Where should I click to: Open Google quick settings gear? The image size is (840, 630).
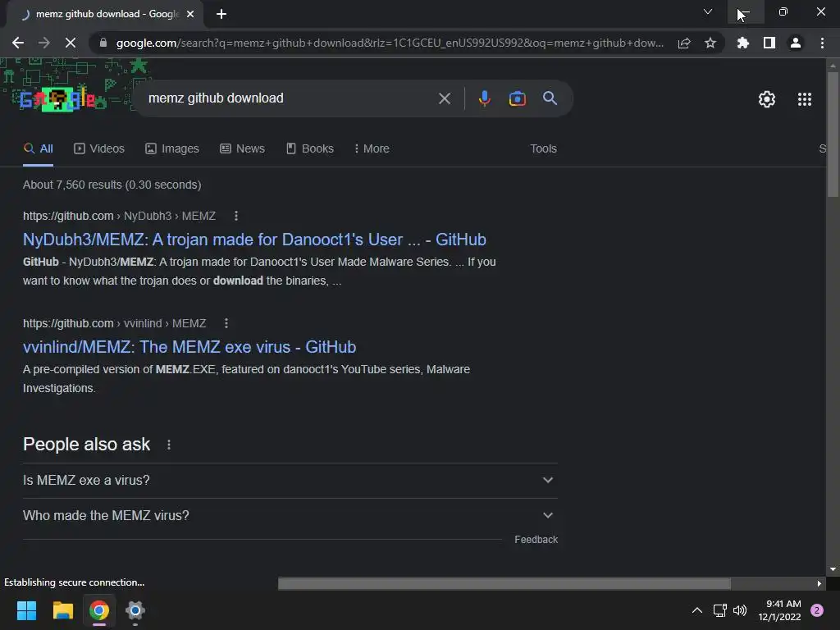767,99
